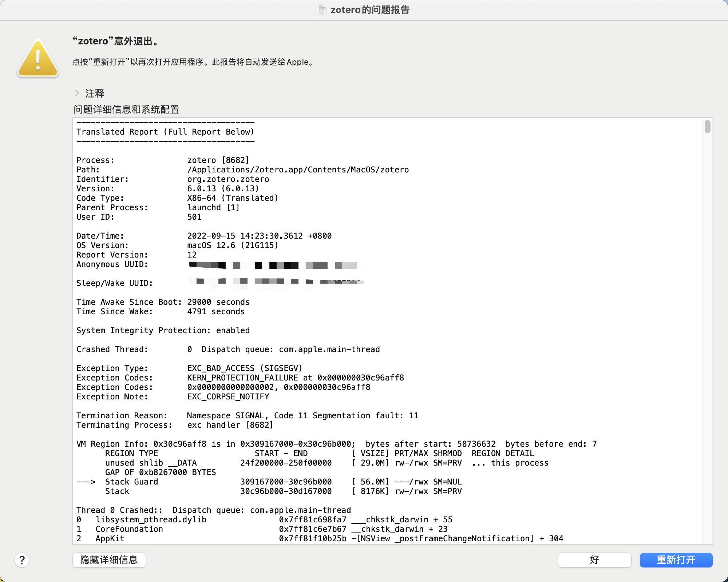Screen dimensions: 728x582
Task: Click the document icon in title bar
Action: tap(321, 10)
